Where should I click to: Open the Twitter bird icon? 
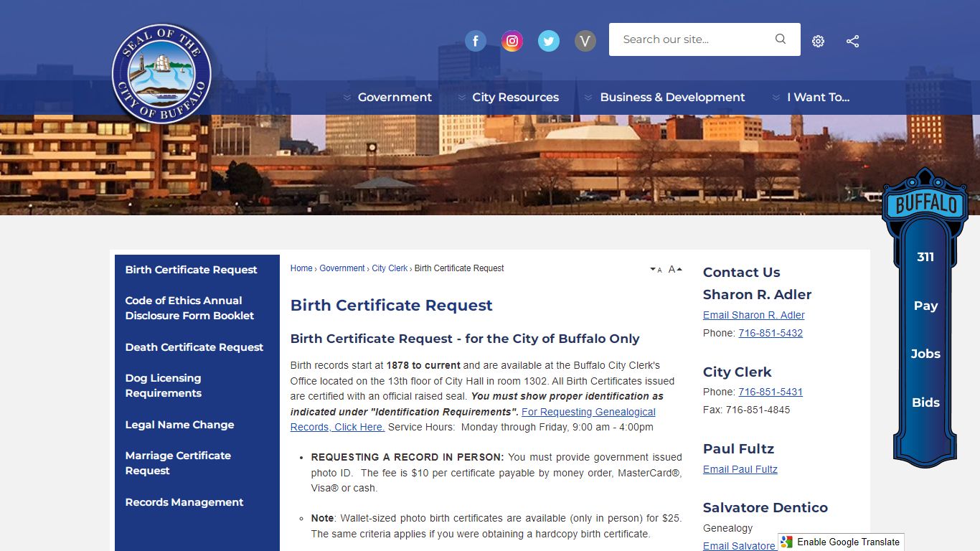[x=549, y=41]
